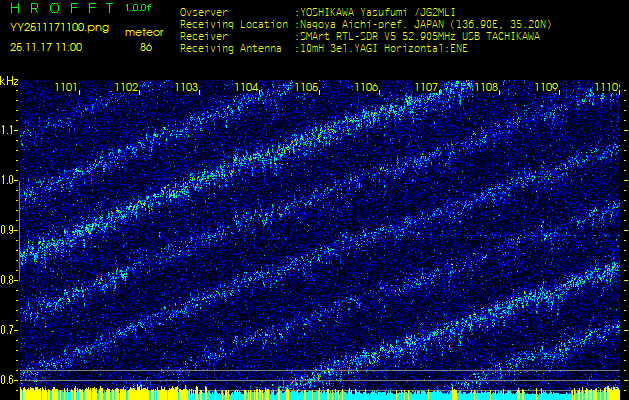Viewport: 629px width, 400px height.
Task: Click the Nagoya Aichi-pref. JAPAN location value
Action: point(426,25)
